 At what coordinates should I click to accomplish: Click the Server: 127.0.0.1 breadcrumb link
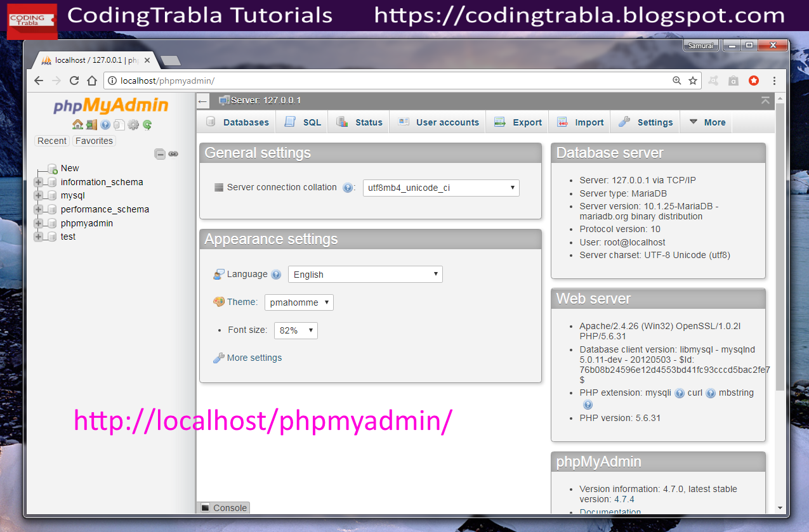pos(265,100)
